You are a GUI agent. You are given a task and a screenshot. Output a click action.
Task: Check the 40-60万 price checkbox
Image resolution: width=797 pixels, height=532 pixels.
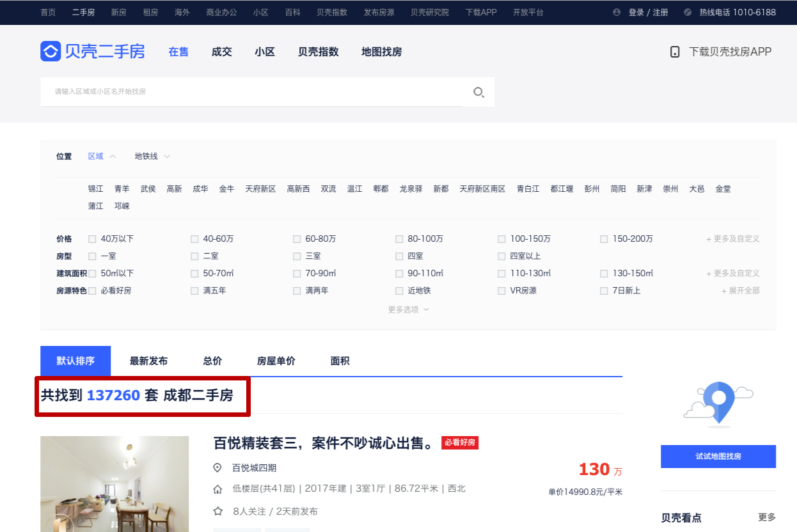pyautogui.click(x=194, y=239)
